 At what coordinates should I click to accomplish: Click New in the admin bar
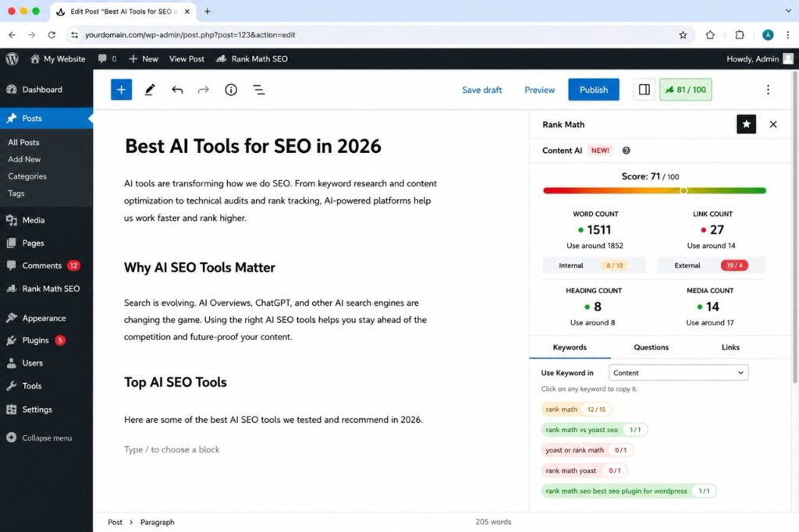tap(144, 59)
